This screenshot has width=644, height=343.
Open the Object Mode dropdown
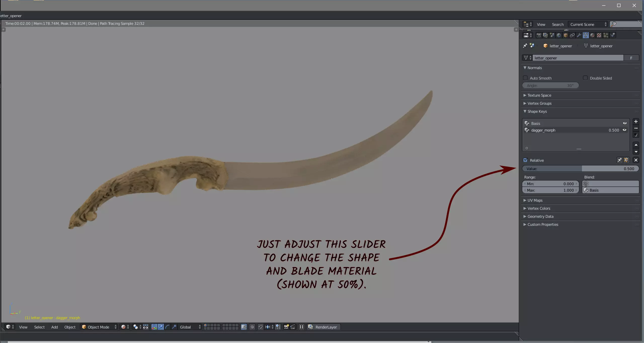tap(99, 327)
